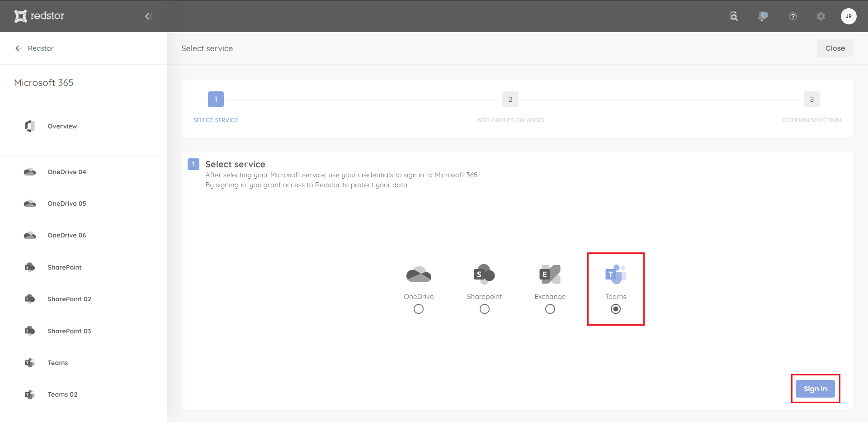The image size is (868, 422).
Task: Open Teams in sidebar
Action: 58,363
